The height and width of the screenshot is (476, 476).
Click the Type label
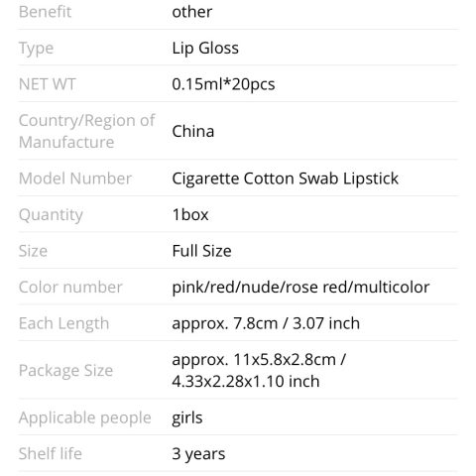pos(36,49)
